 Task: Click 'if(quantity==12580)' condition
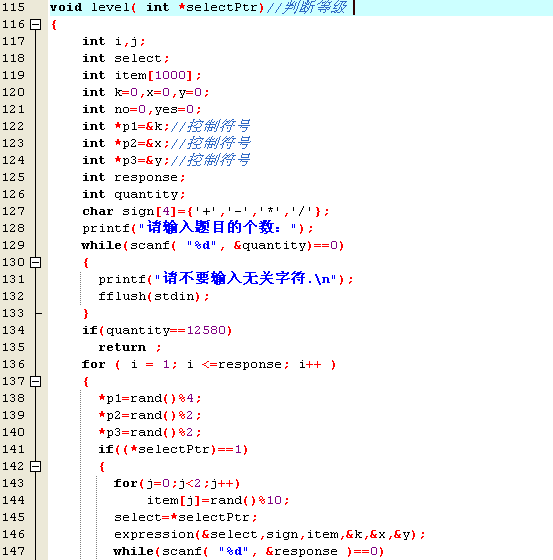point(157,330)
